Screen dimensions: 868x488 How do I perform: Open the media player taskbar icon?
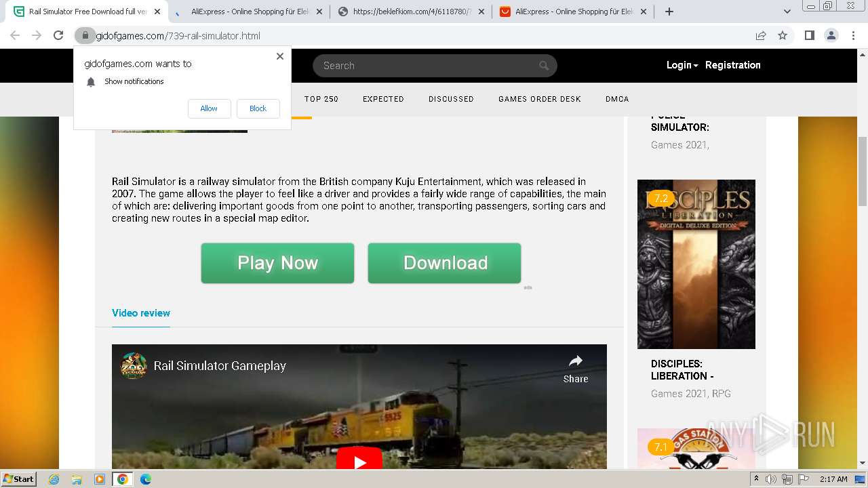click(x=100, y=479)
